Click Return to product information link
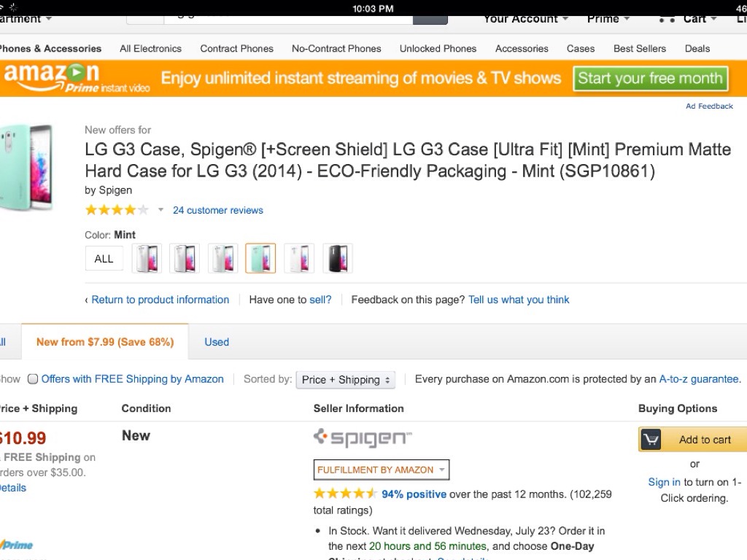The image size is (747, 560). (160, 300)
